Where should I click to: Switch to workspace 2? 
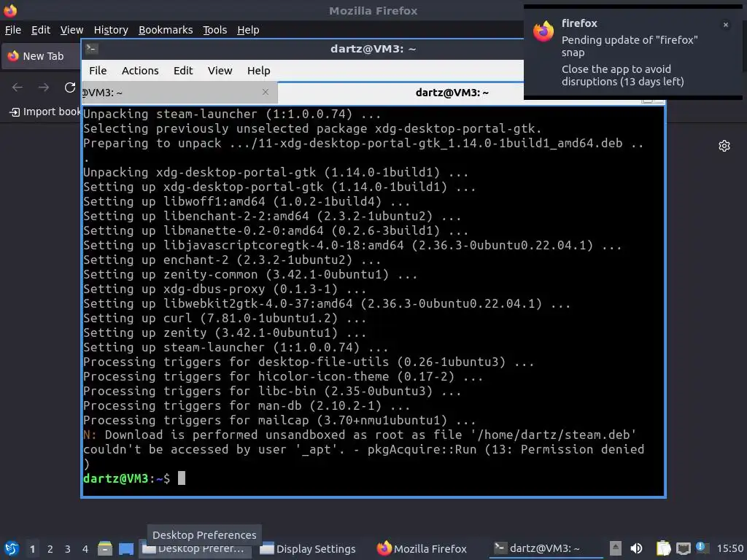(x=50, y=549)
